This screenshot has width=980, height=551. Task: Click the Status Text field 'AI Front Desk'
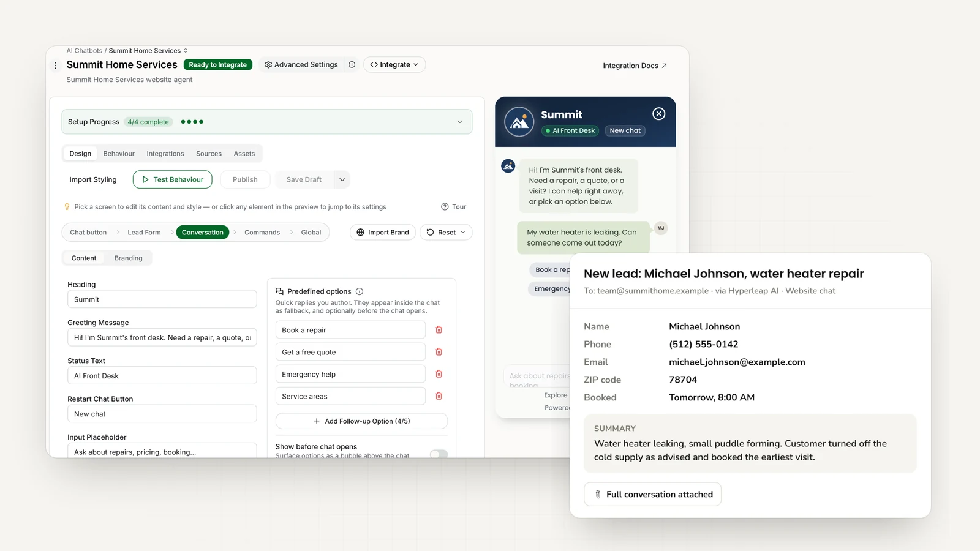pos(162,376)
